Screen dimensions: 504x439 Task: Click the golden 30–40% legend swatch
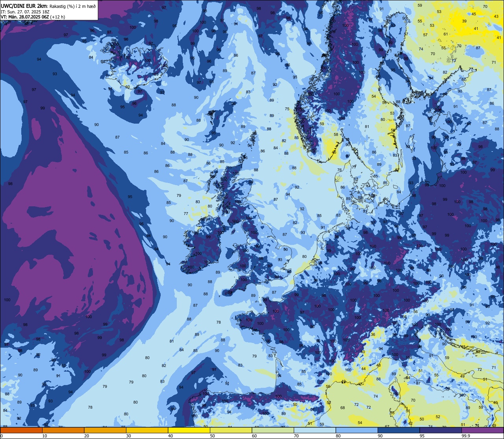pyautogui.click(x=147, y=430)
